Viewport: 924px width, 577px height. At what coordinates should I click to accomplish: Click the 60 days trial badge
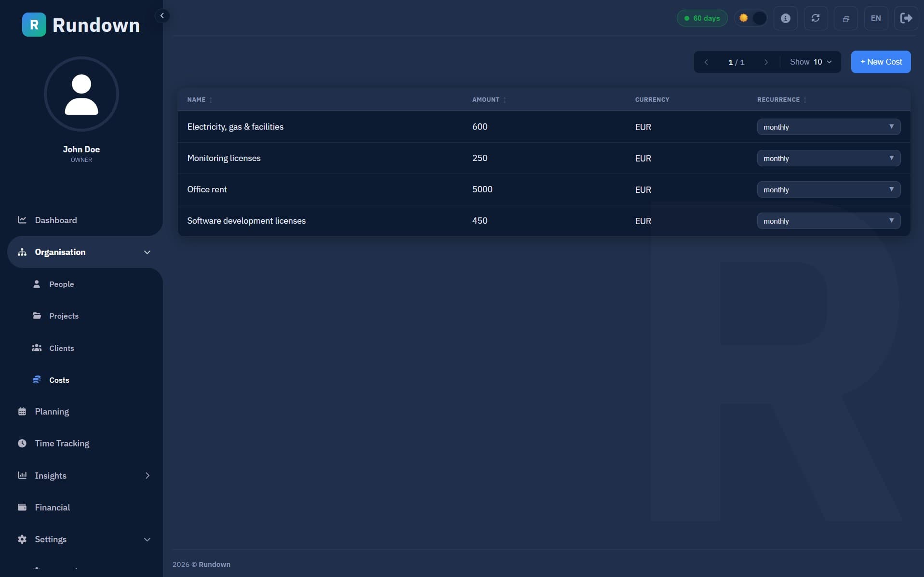click(702, 18)
